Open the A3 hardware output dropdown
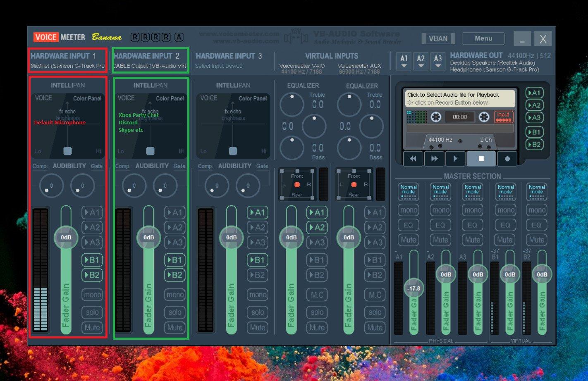 point(437,62)
